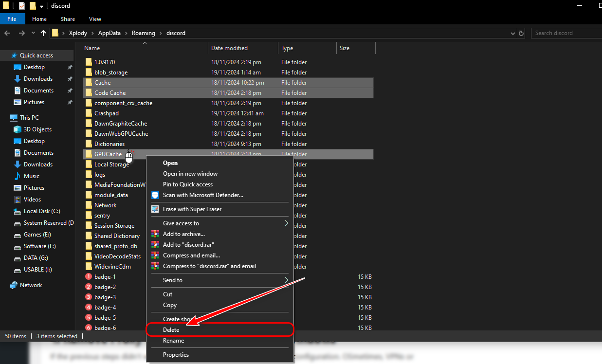
Task: Open Properties from the context menu
Action: [x=220, y=355]
